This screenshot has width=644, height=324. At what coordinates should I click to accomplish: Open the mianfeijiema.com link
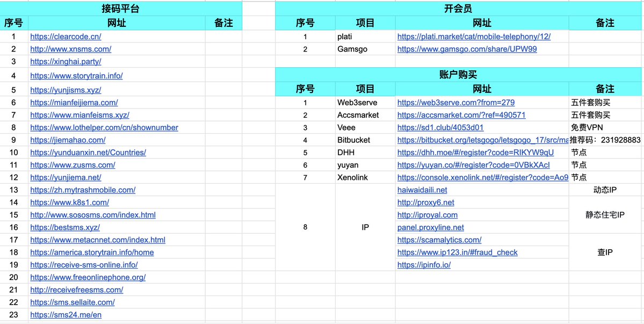[74, 102]
